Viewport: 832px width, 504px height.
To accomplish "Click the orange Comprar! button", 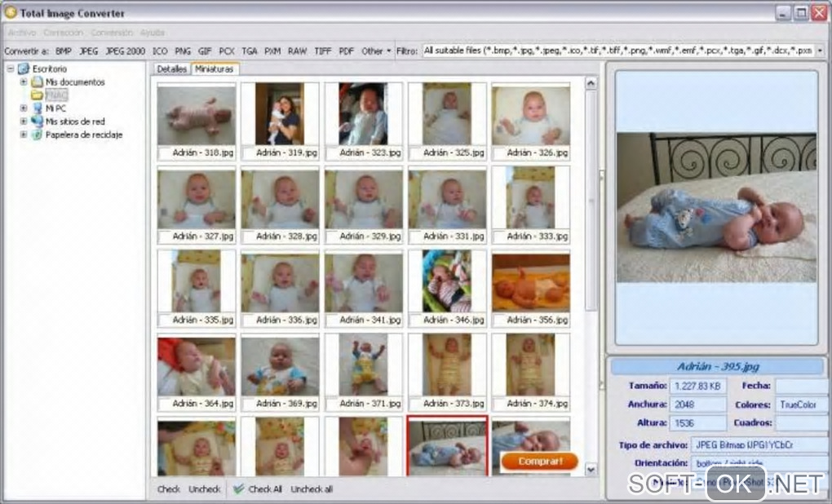I will 540,461.
